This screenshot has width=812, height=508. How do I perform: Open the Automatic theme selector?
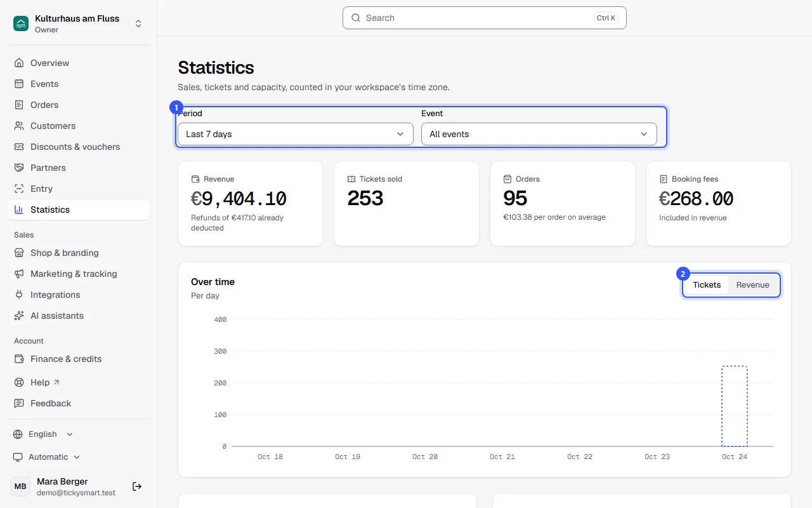(47, 457)
